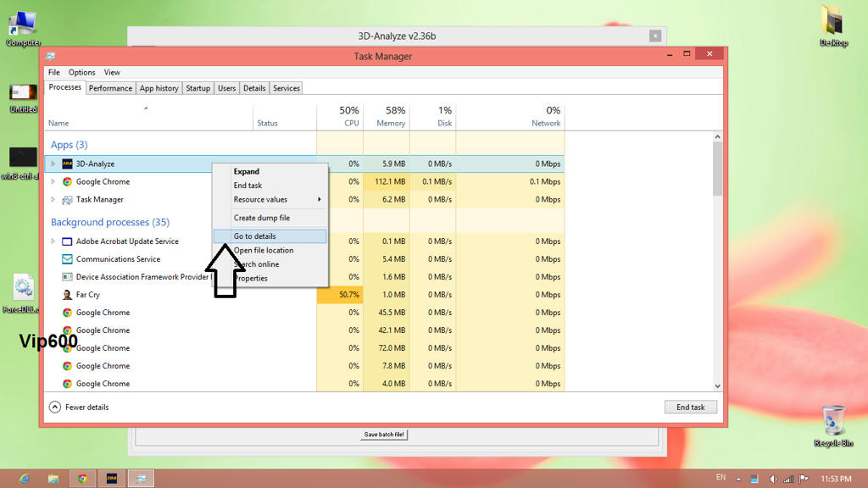Screen dimensions: 868x488
Task: Open the Options menu
Action: pos(82,73)
